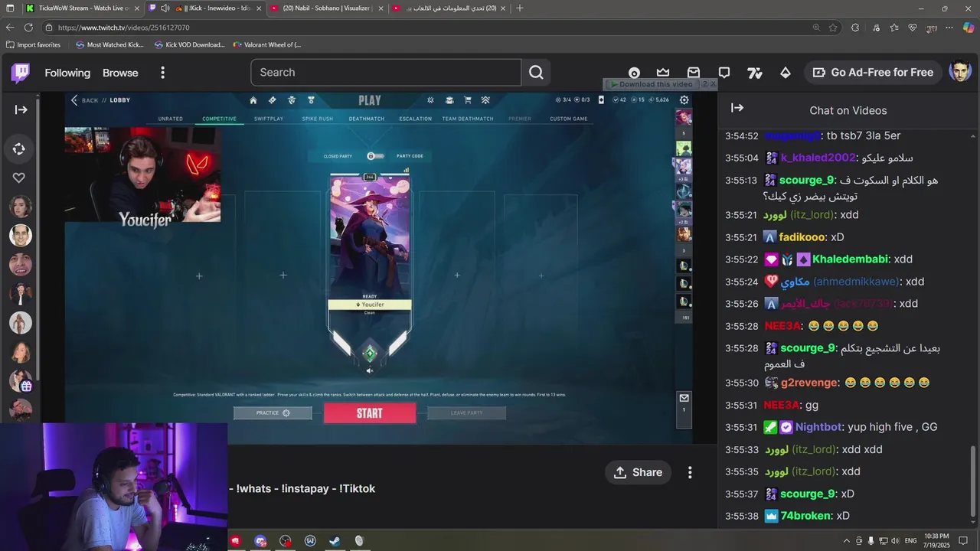Toggle the closed party switch
This screenshot has width=980, height=551.
[374, 156]
